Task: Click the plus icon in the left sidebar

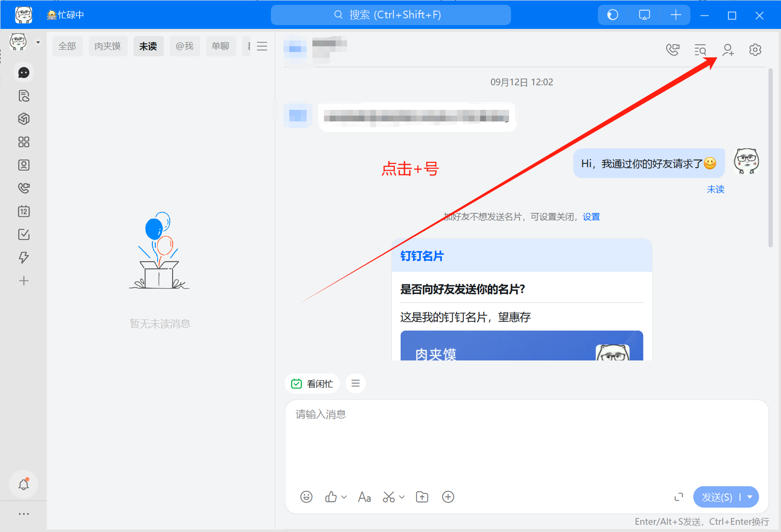Action: coord(24,280)
